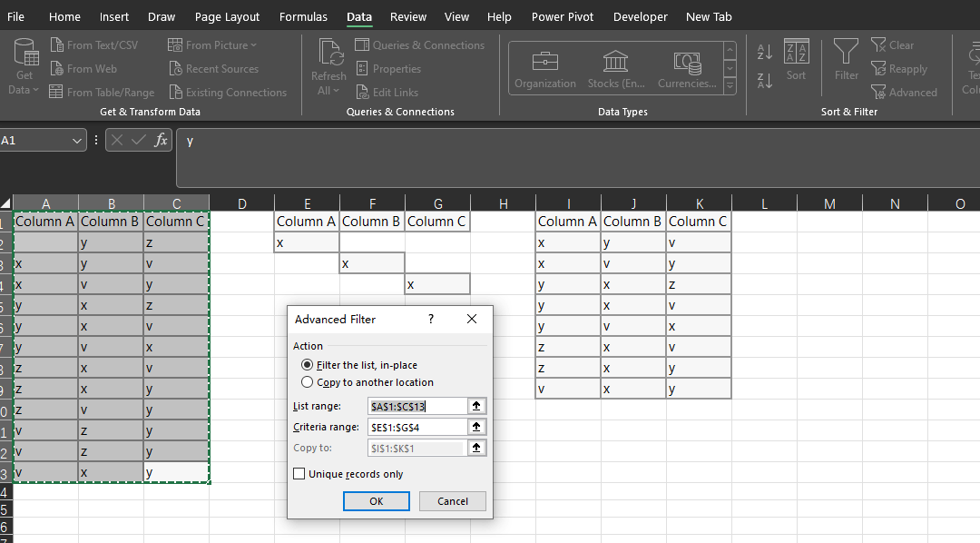
Task: Click From Table/Range
Action: pos(102,92)
